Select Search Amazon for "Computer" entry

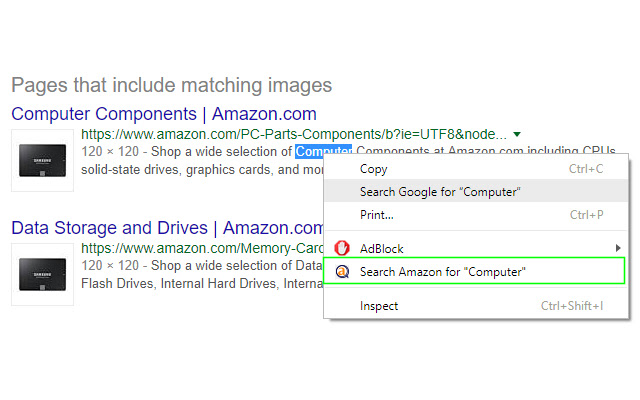pos(443,271)
